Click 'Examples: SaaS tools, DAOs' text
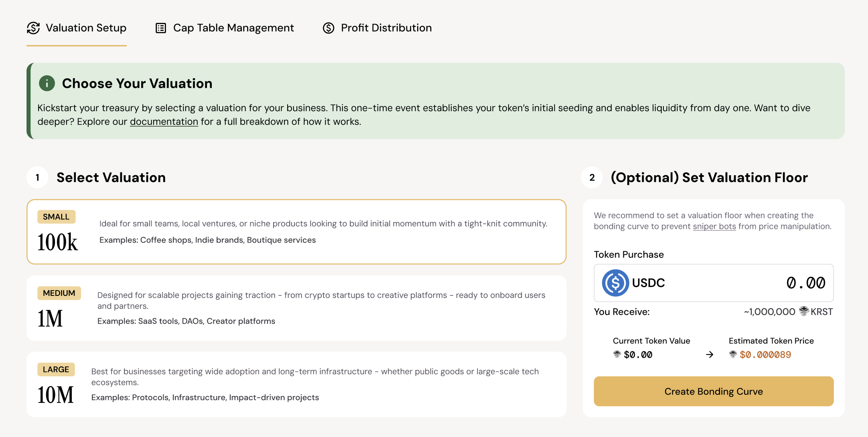Screen dimensions: 868x437 click(186, 321)
